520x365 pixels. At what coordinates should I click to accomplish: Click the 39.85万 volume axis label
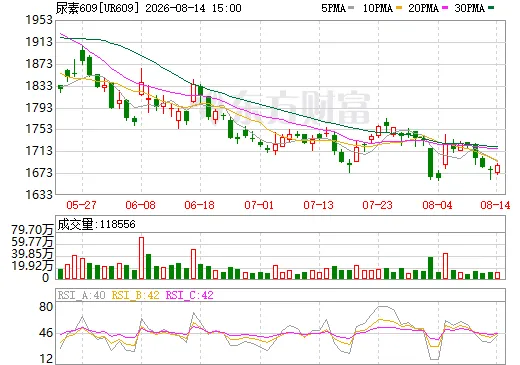[x=32, y=254]
